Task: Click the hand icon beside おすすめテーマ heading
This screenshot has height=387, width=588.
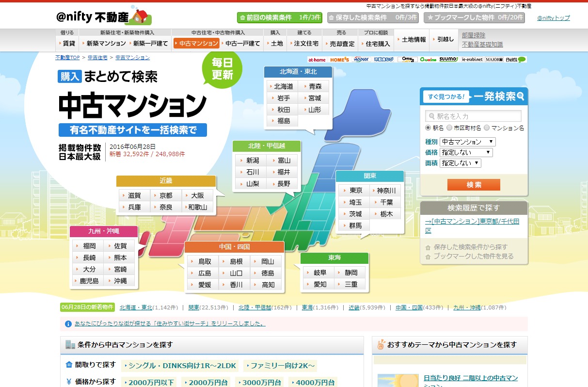Action: 381,345
